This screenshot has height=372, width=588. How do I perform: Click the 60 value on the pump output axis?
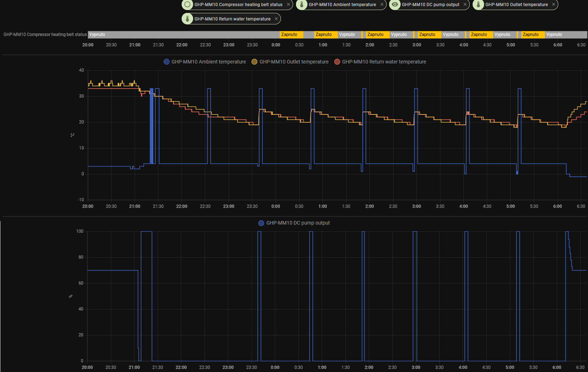point(81,283)
